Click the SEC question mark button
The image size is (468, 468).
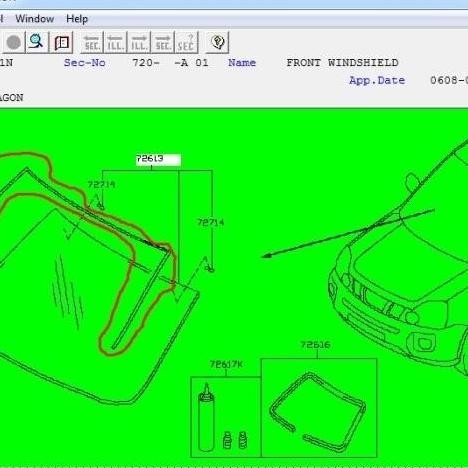pyautogui.click(x=186, y=42)
